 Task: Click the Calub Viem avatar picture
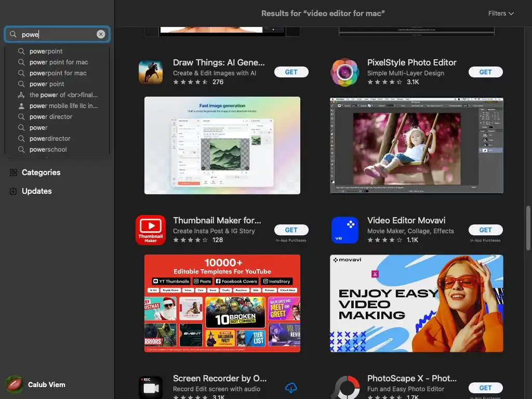[14, 384]
